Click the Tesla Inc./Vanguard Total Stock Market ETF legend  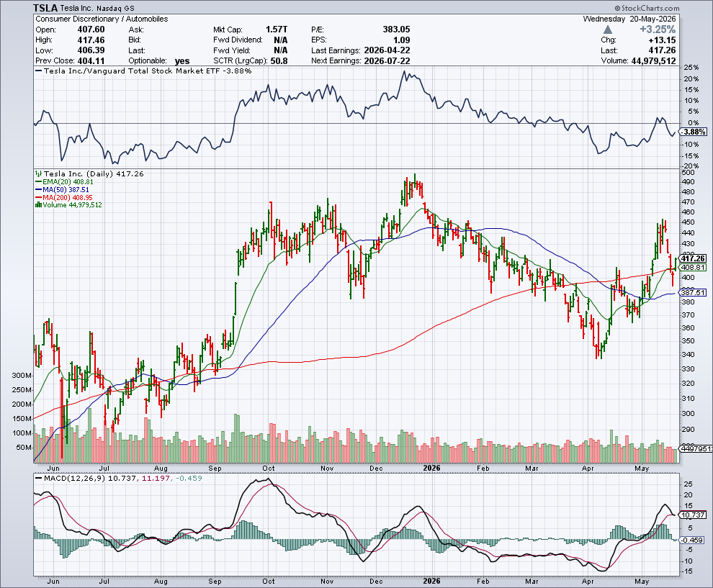pyautogui.click(x=143, y=71)
